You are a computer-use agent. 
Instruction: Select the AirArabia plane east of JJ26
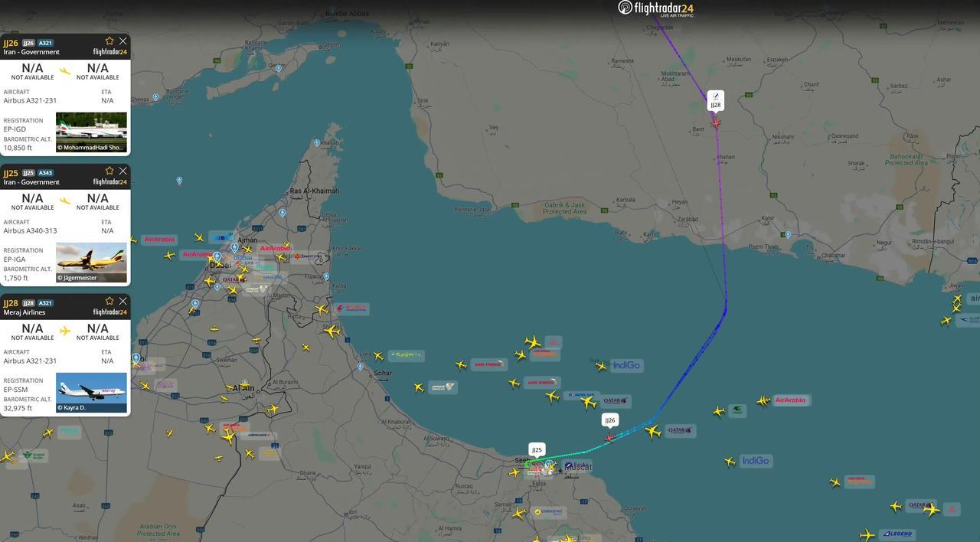coord(763,400)
